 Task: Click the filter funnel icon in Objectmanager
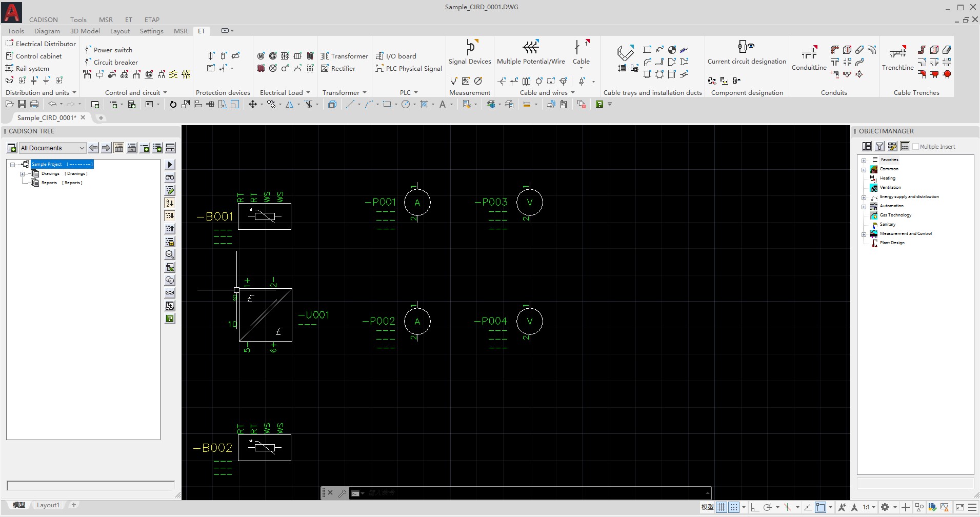(x=879, y=147)
